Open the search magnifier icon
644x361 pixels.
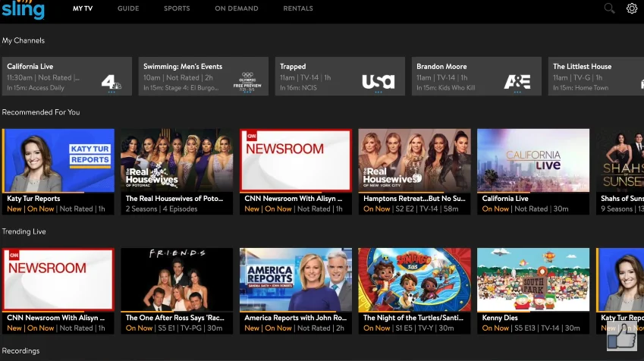pos(609,8)
